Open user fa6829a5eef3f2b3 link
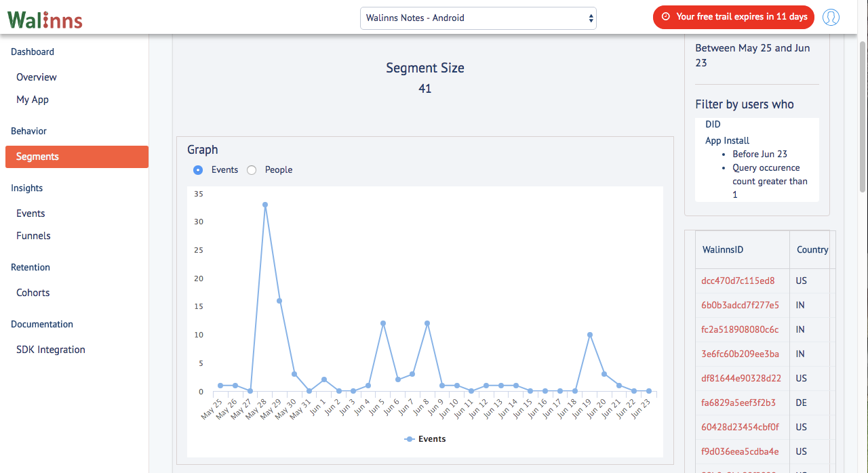The image size is (868, 473). point(738,403)
